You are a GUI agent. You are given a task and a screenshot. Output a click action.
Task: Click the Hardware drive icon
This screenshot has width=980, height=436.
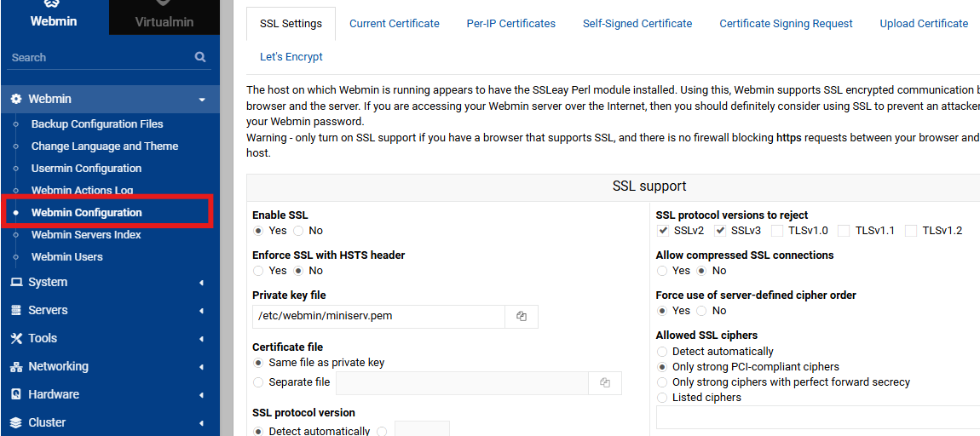click(16, 394)
